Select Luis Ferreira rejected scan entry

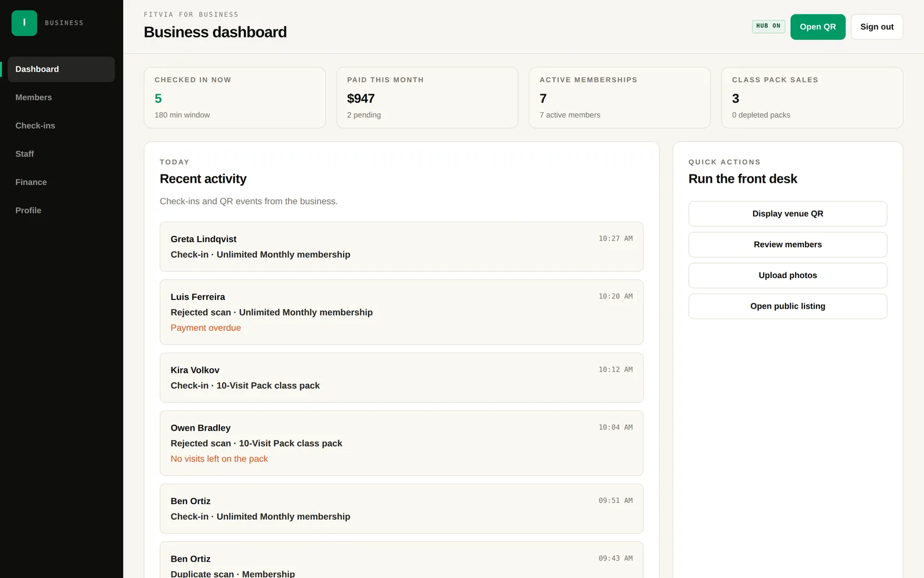click(x=401, y=313)
